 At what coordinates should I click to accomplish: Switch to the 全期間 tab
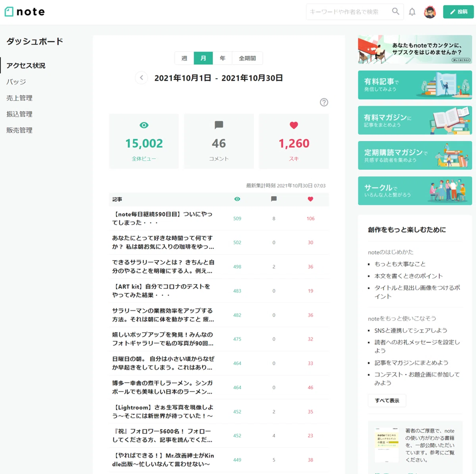tap(247, 58)
